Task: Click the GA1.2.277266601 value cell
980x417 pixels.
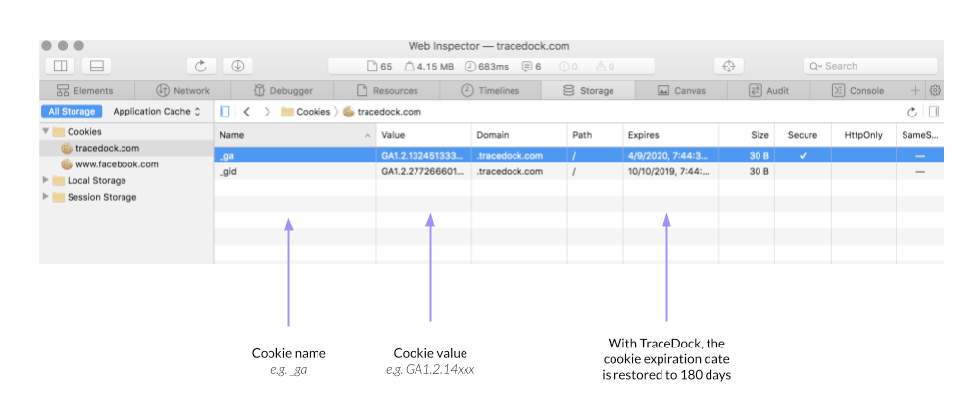Action: [x=423, y=171]
